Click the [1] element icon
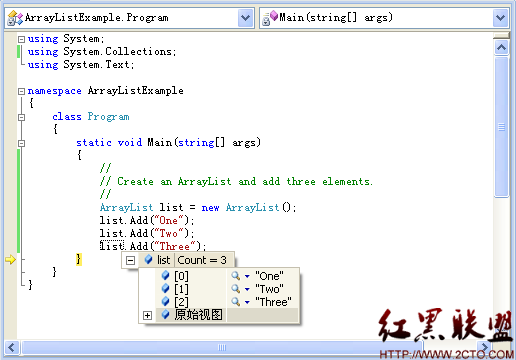The width and height of the screenshot is (516, 360). tap(165, 289)
